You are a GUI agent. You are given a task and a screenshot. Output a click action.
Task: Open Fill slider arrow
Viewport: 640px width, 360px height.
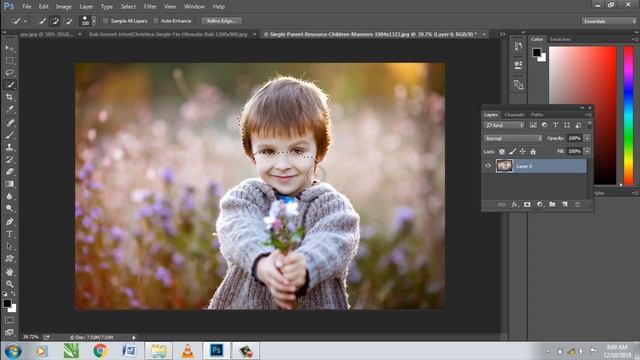587,151
